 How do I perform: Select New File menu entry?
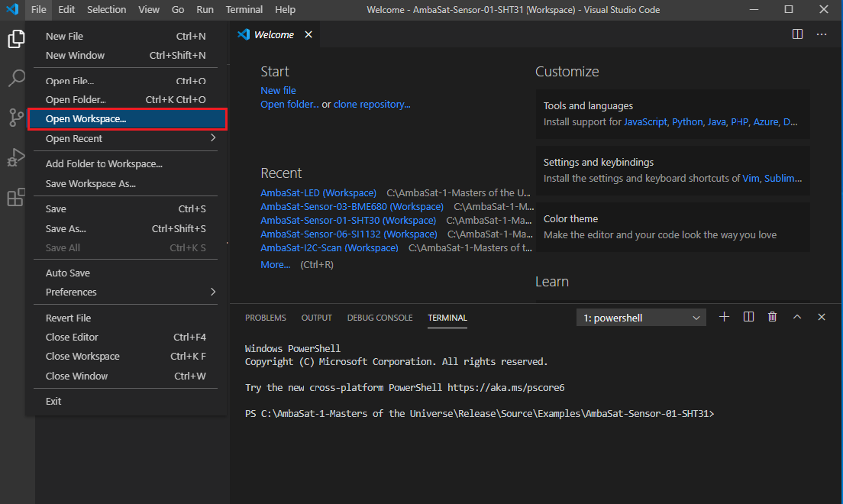point(127,36)
